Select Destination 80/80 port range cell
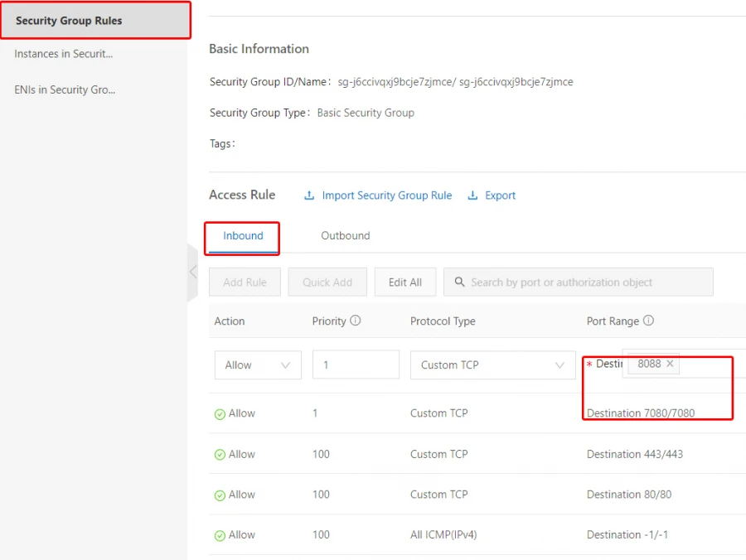 pos(629,495)
